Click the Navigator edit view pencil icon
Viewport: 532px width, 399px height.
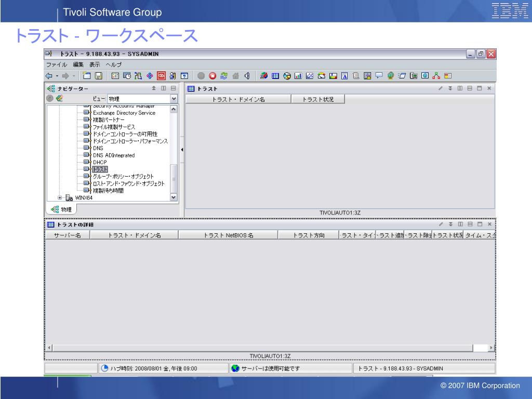(59, 98)
